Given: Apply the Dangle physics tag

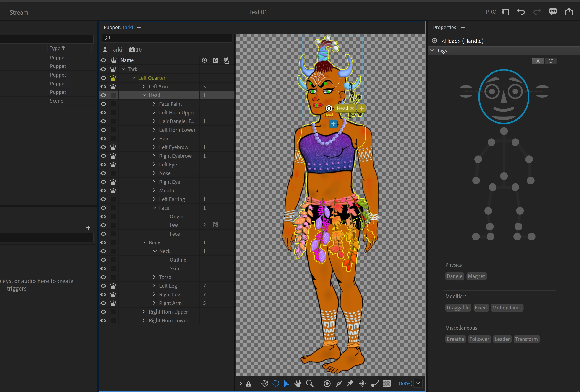Looking at the screenshot, I should pyautogui.click(x=454, y=276).
